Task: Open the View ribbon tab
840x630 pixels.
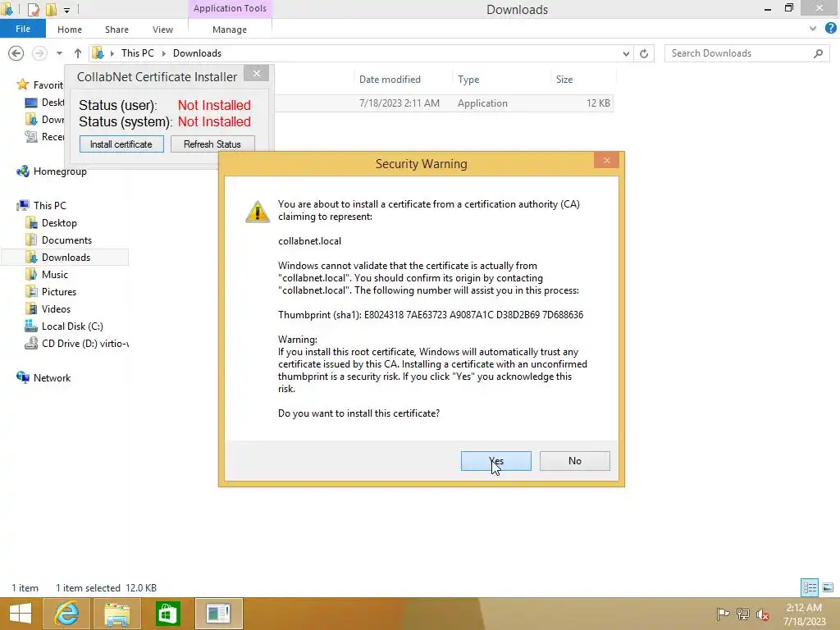Action: pyautogui.click(x=162, y=30)
